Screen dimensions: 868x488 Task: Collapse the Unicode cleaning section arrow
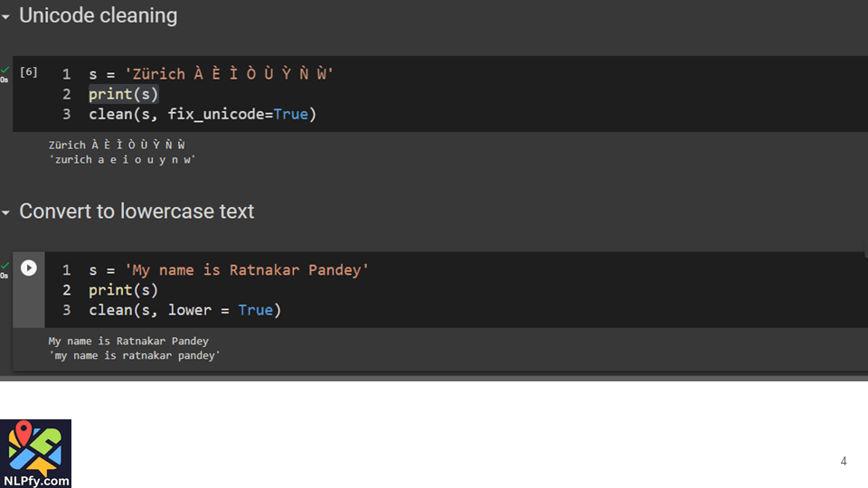coord(6,17)
